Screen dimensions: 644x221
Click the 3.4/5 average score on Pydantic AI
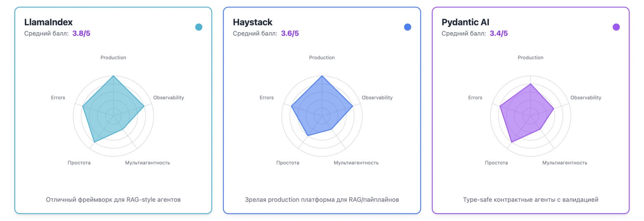(499, 33)
